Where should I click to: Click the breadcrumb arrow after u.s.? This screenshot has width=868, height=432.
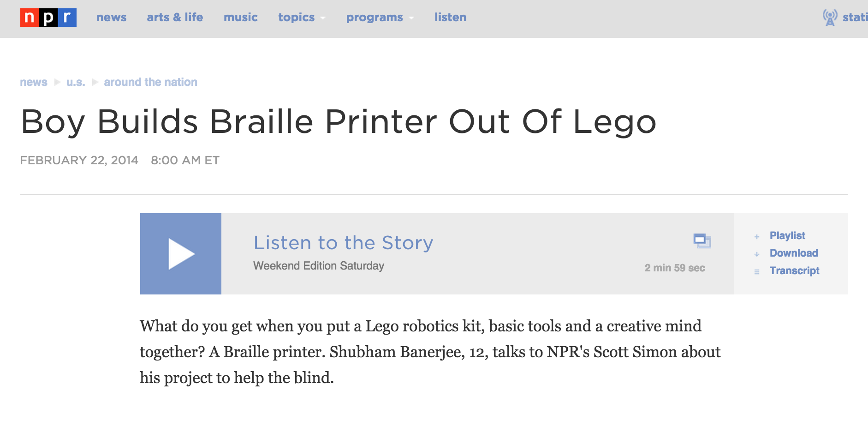click(x=95, y=82)
